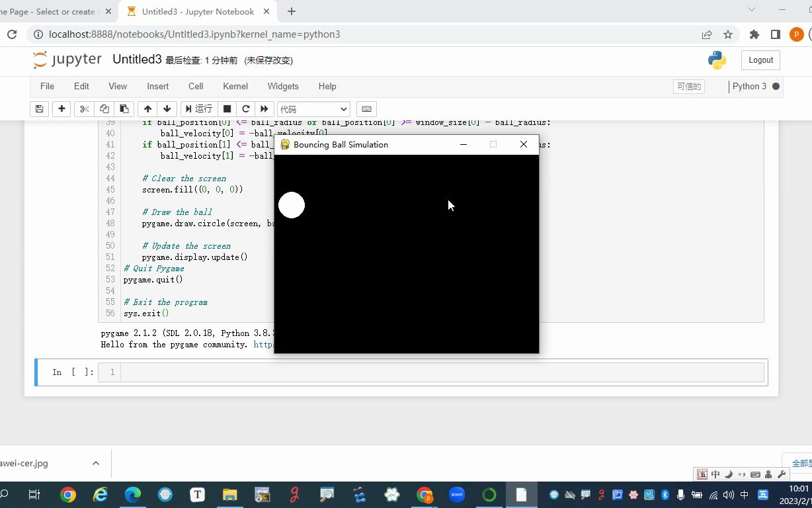Interrupt the kernel with the stop icon

click(x=227, y=108)
